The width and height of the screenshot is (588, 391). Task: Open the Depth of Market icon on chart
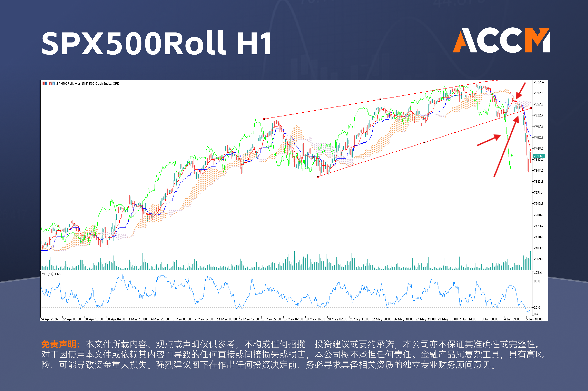45,83
